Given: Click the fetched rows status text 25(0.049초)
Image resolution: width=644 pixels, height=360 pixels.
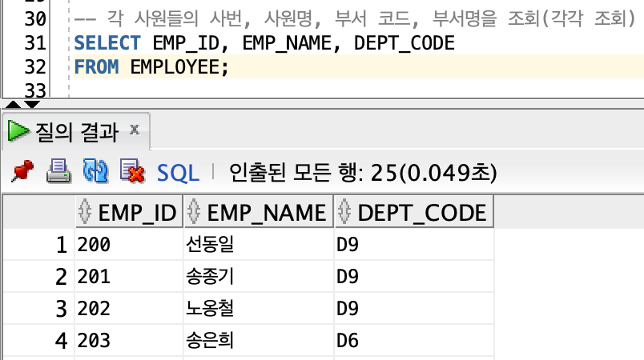Looking at the screenshot, I should [433, 173].
